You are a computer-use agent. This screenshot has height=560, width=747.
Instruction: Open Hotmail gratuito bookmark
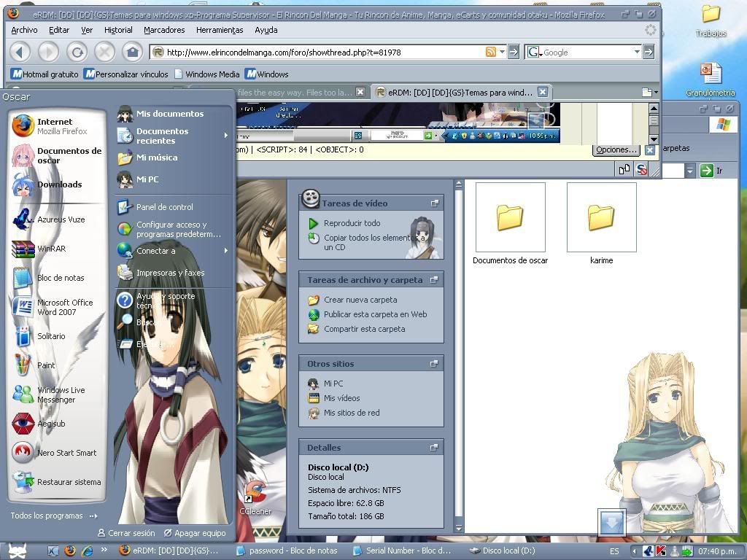pos(44,74)
